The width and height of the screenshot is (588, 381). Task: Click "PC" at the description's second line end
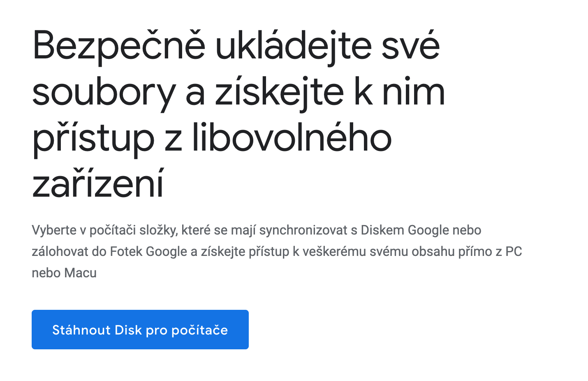pyautogui.click(x=513, y=251)
